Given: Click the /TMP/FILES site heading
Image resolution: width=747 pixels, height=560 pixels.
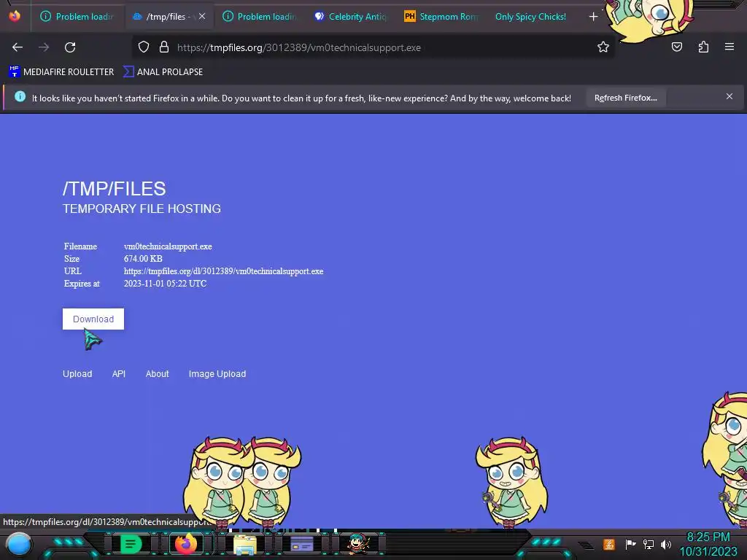Looking at the screenshot, I should (115, 189).
